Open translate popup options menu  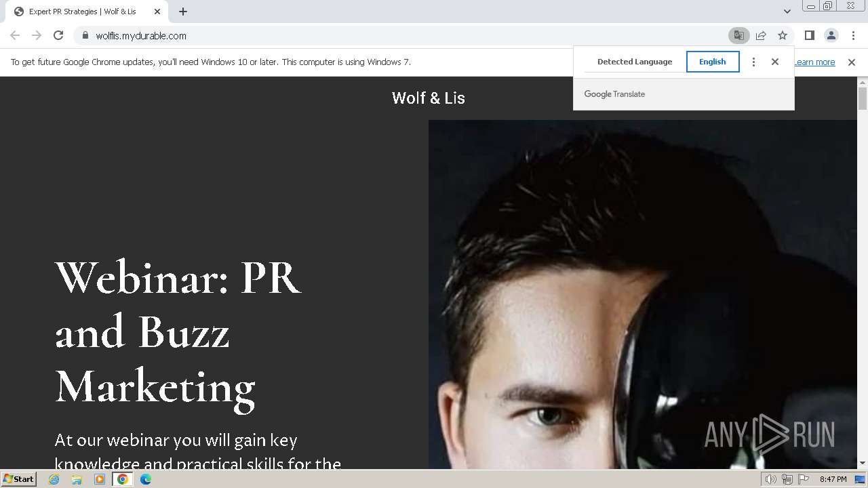tap(753, 62)
